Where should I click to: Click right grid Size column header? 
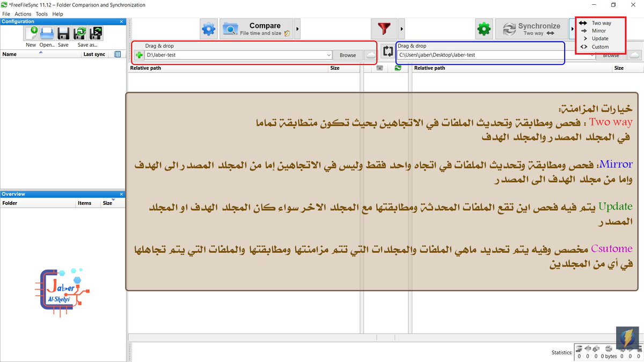(627, 68)
